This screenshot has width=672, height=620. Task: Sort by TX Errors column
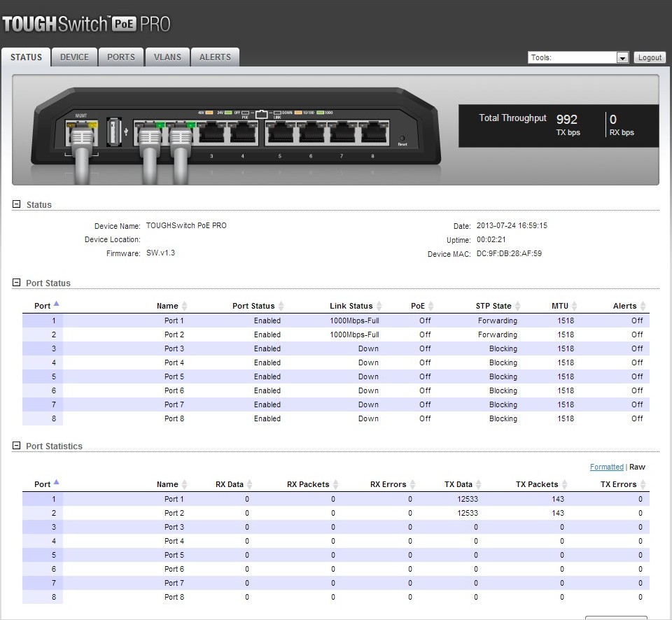[x=623, y=484]
